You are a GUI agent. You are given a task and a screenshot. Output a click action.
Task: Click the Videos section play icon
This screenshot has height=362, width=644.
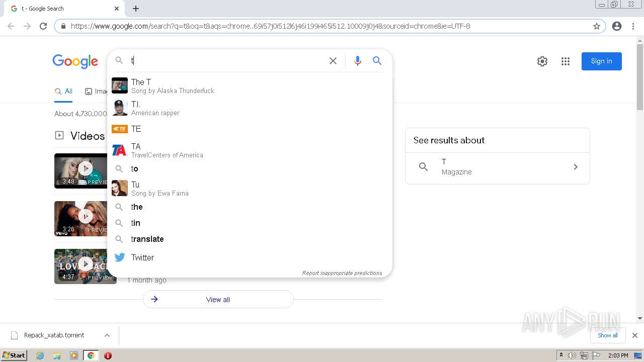pyautogui.click(x=59, y=135)
